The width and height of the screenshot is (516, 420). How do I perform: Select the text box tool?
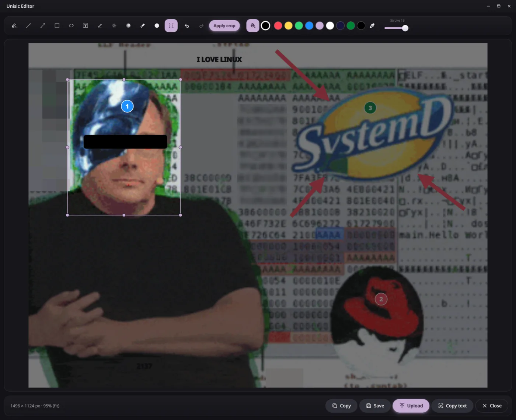86,26
